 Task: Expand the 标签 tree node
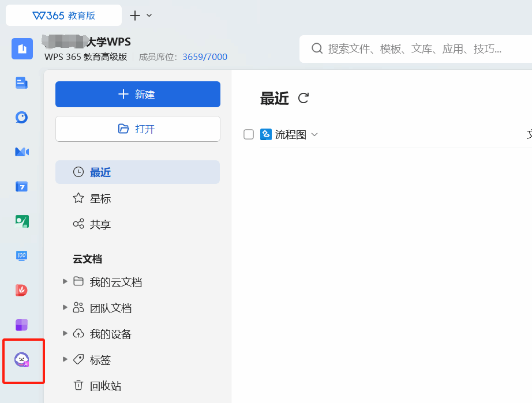[x=65, y=359]
